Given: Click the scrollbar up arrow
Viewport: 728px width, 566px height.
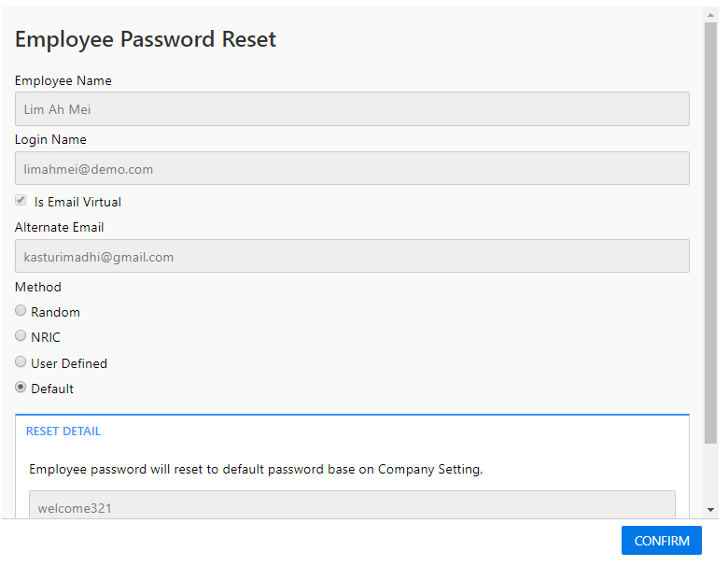Looking at the screenshot, I should [x=711, y=15].
